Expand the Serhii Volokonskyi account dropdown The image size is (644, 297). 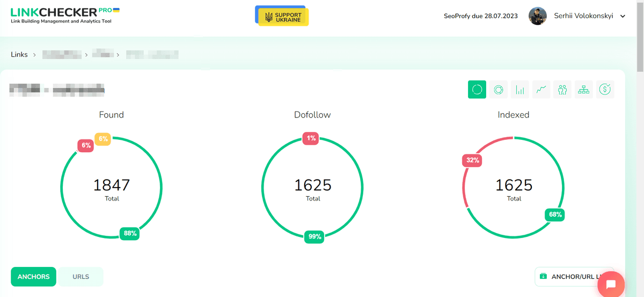tap(623, 17)
